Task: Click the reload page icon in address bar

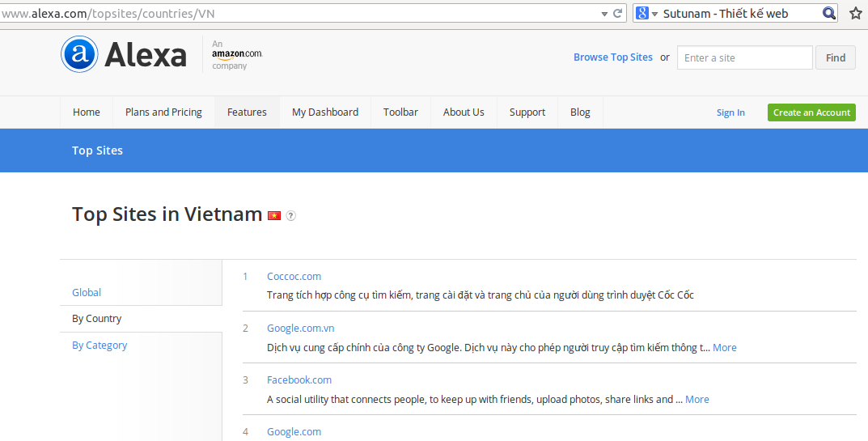Action: point(618,13)
